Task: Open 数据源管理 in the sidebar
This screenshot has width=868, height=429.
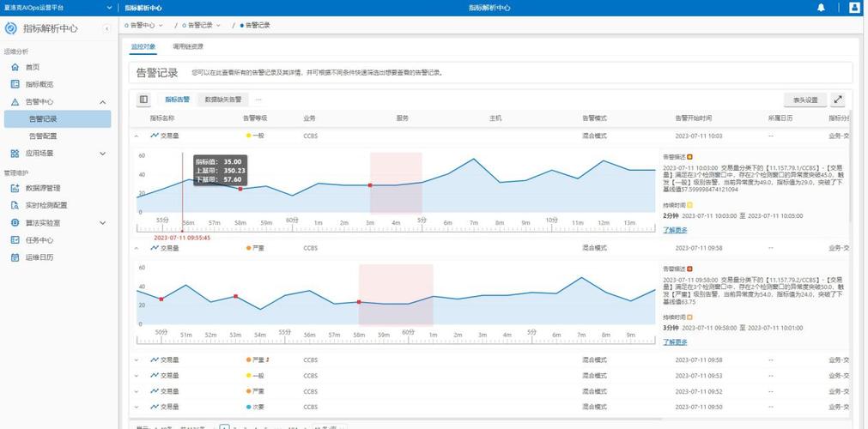Action: (x=43, y=188)
